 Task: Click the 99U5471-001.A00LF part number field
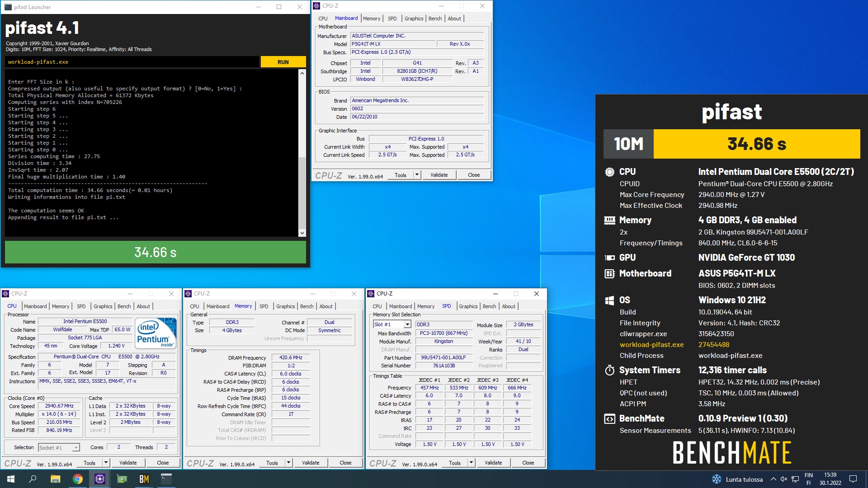coord(443,357)
